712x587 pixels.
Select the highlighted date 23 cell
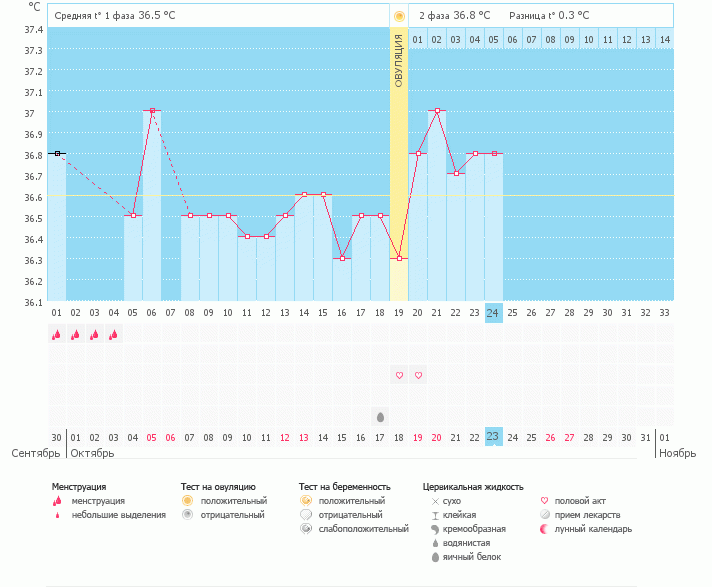coord(493,436)
